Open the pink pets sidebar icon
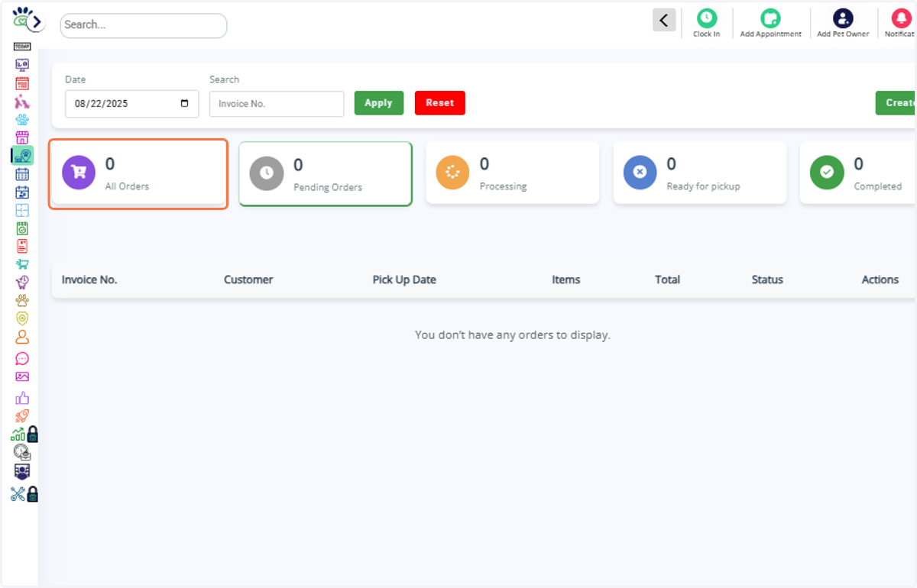Image resolution: width=917 pixels, height=588 pixels. 22,102
